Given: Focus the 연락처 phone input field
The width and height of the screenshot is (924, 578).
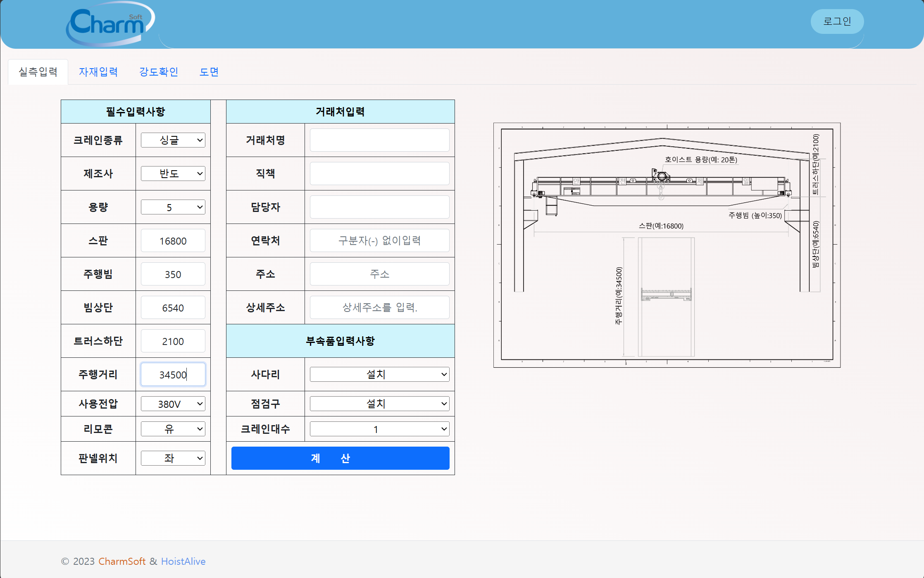Looking at the screenshot, I should coord(379,240).
